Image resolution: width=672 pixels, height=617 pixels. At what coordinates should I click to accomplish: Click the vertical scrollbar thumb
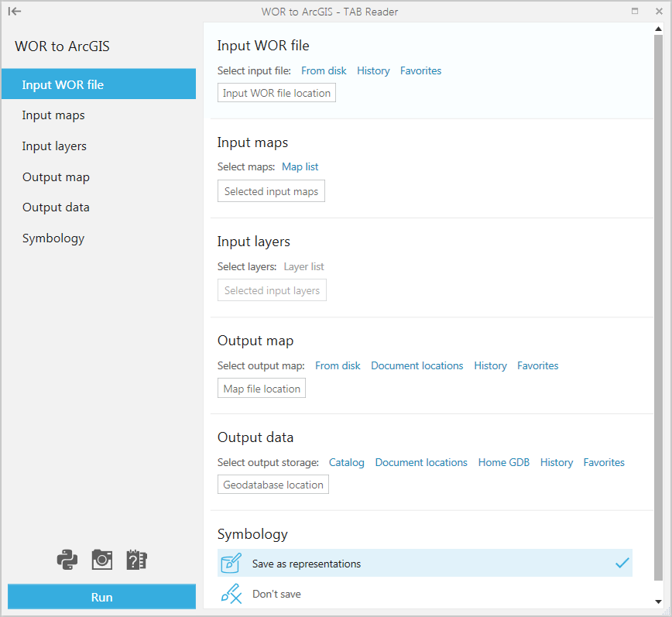[x=658, y=307]
